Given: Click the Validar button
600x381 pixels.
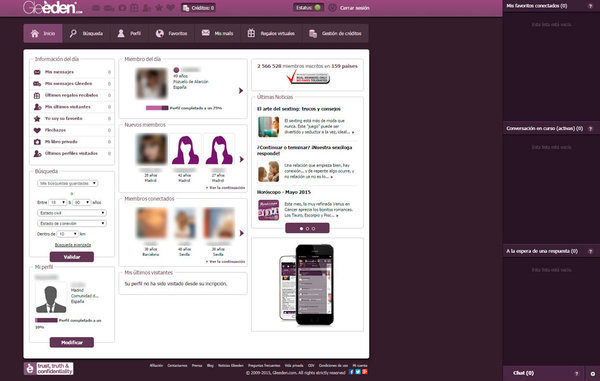Looking at the screenshot, I should point(72,257).
